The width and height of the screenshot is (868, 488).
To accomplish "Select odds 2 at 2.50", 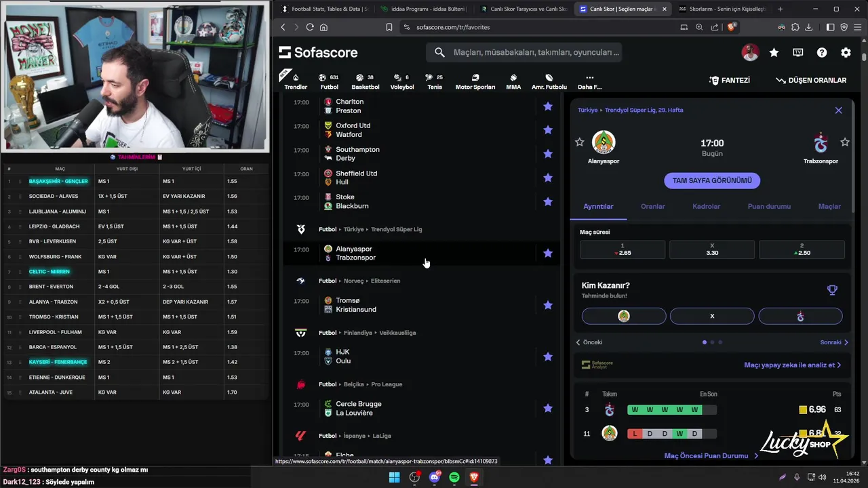I will [802, 249].
